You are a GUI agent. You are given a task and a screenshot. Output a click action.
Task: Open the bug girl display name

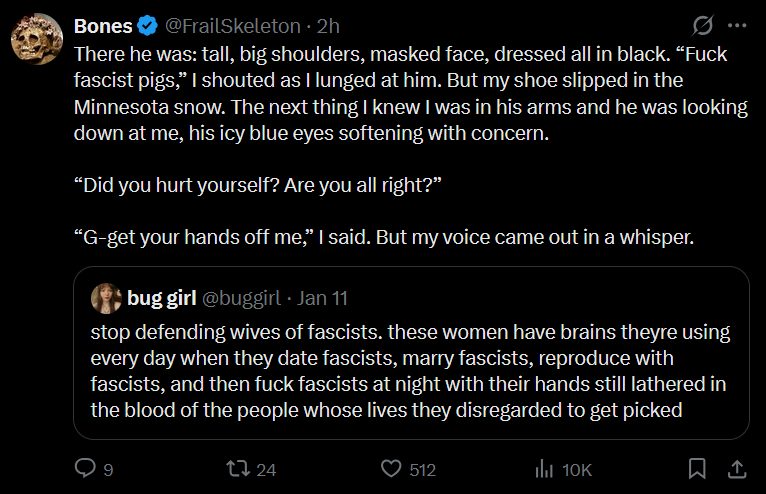(160, 297)
